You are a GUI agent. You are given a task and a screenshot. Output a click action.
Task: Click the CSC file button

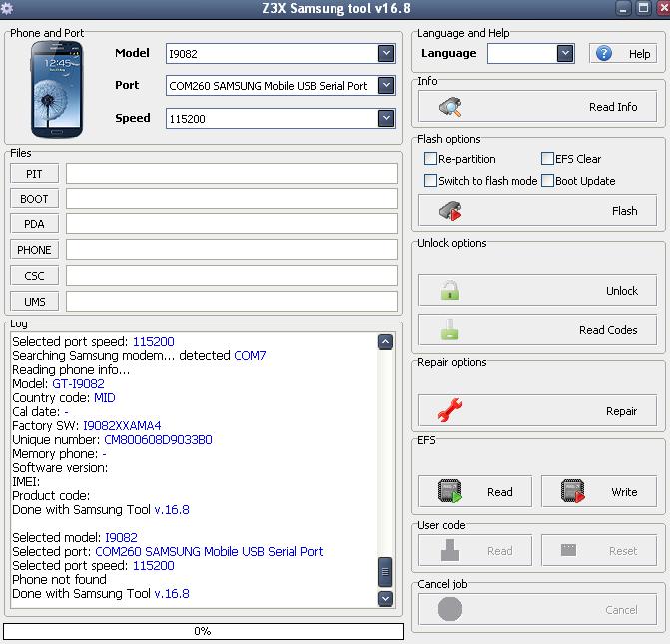pyautogui.click(x=34, y=276)
